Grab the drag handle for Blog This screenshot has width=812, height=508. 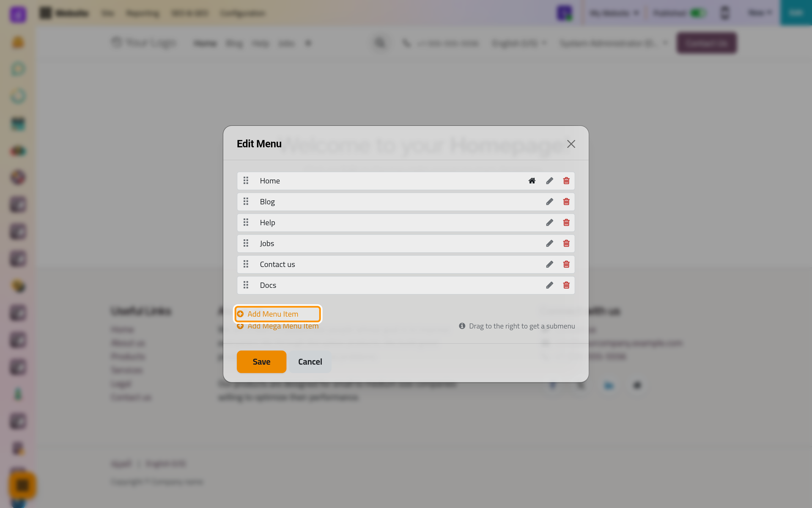246,202
